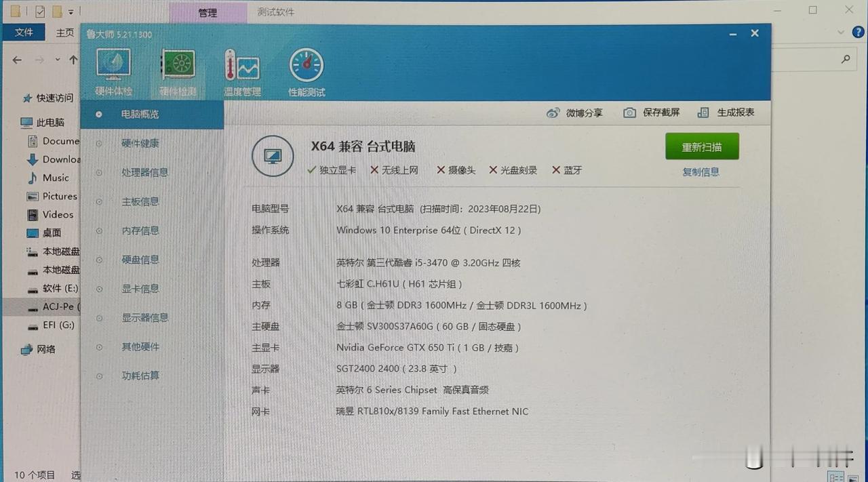The image size is (868, 482).
Task: Open Pictures folder in navigation pane
Action: tap(52, 196)
